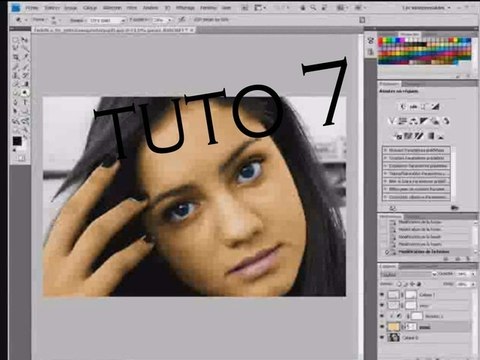The width and height of the screenshot is (480, 360).
Task: Open the Opacité dropdown arrow
Action: [473, 274]
